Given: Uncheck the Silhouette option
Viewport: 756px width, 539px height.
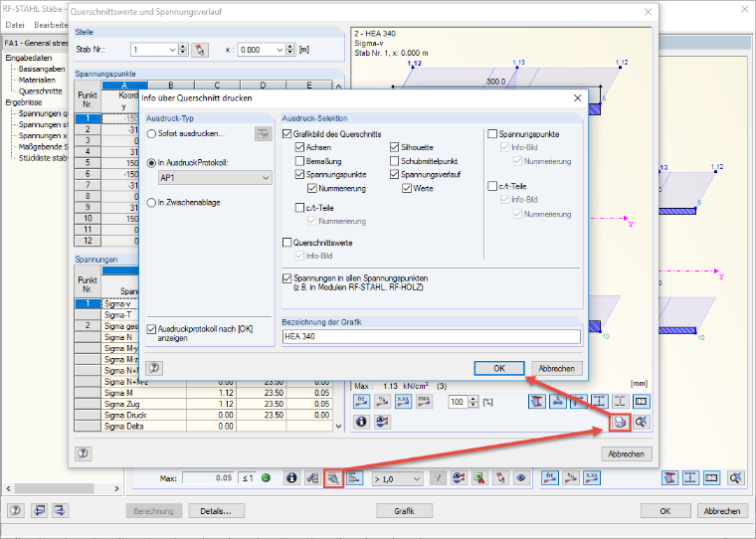Looking at the screenshot, I should point(394,147).
